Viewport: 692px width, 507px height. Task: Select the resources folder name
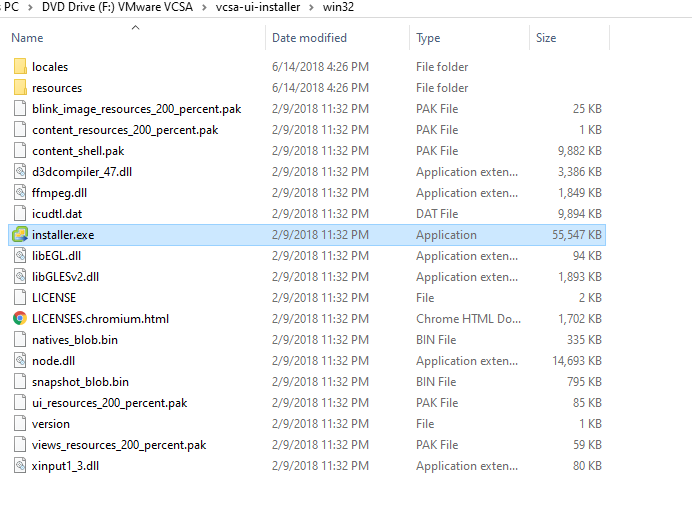(57, 88)
